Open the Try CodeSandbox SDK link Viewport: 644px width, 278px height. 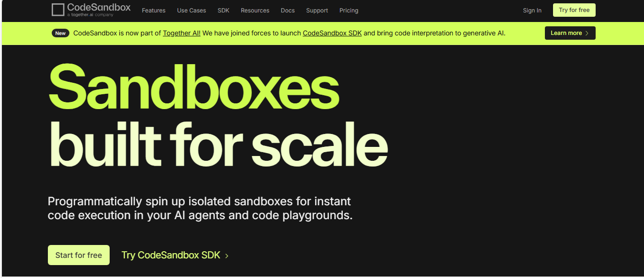pyautogui.click(x=175, y=255)
